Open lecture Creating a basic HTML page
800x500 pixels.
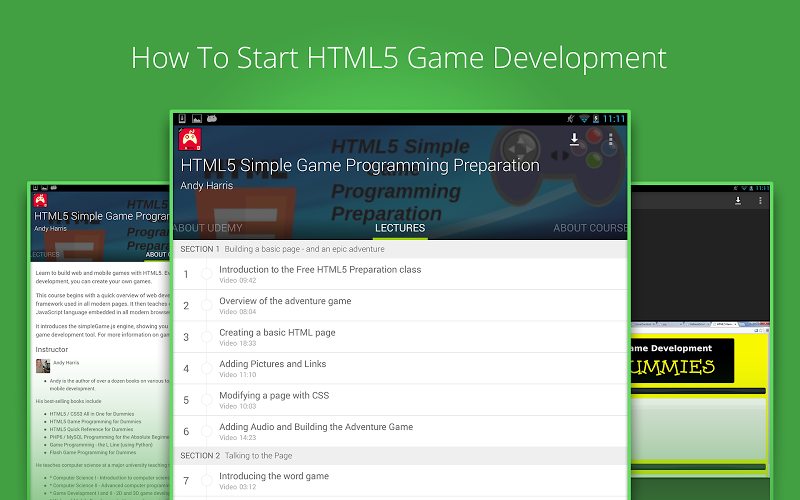pos(400,337)
